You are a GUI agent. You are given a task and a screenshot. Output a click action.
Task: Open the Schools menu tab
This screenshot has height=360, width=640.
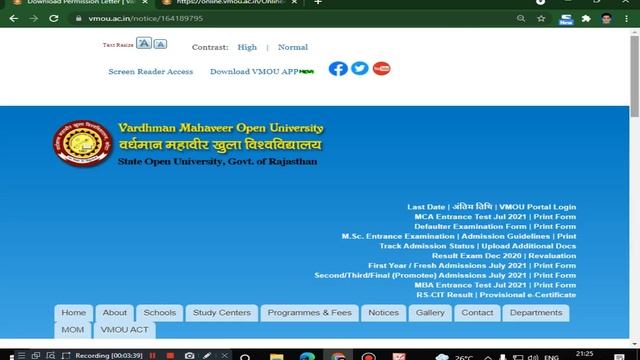160,313
